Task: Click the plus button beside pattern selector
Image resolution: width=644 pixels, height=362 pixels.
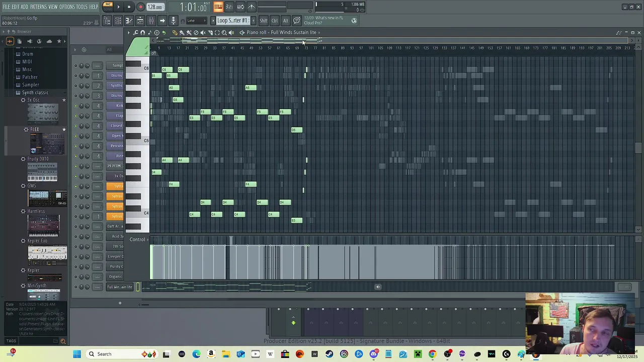Action: [x=253, y=21]
